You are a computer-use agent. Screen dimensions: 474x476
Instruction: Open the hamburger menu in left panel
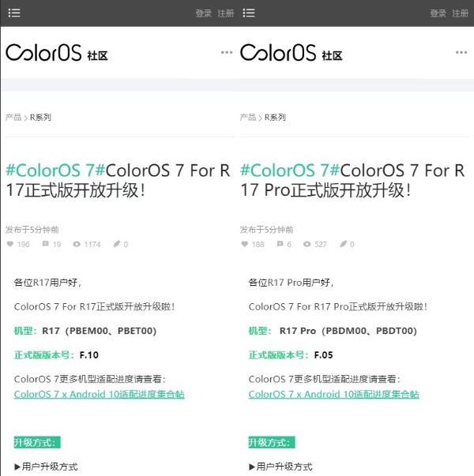[x=14, y=13]
